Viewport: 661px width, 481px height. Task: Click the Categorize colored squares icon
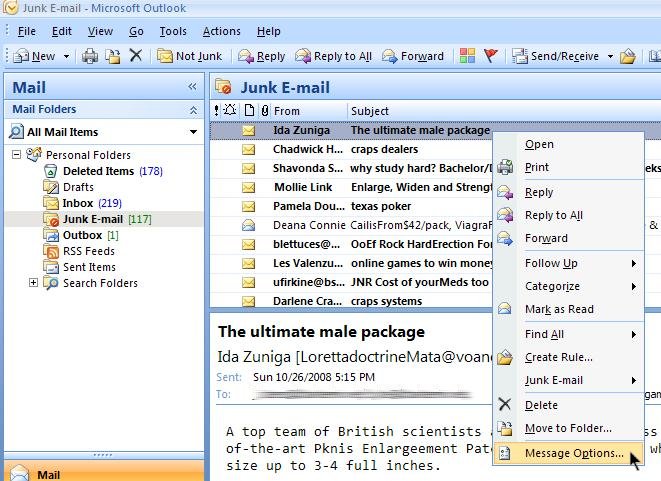coord(467,56)
